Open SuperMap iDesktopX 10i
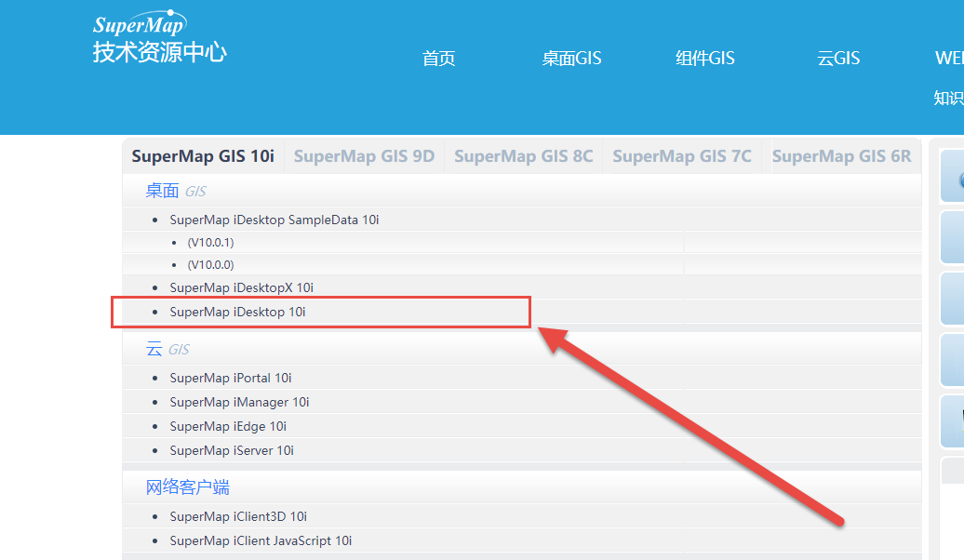 (242, 287)
